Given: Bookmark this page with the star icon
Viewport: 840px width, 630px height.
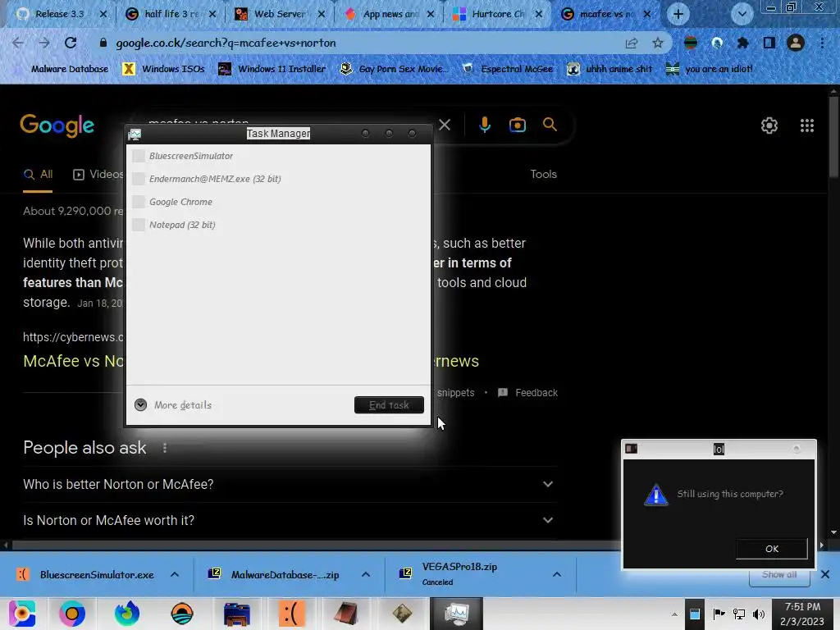Looking at the screenshot, I should pyautogui.click(x=657, y=43).
